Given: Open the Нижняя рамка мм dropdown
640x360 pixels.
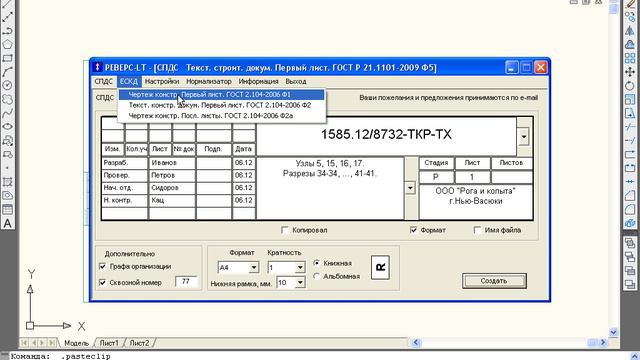Looking at the screenshot, I should click(x=300, y=282).
